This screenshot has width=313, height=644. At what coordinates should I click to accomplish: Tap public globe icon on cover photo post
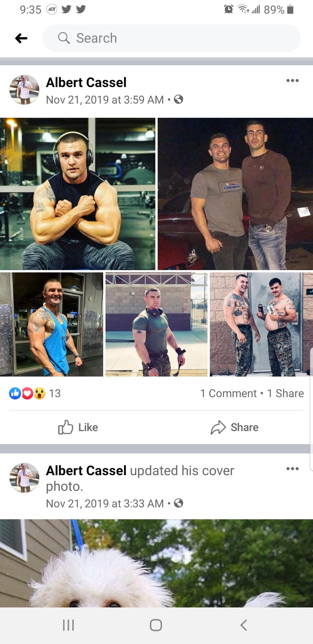179,503
